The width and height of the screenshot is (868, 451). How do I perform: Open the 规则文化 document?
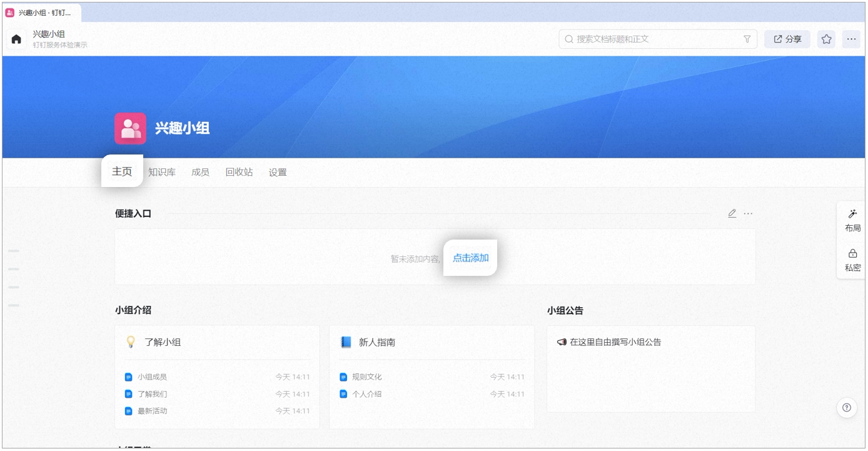(x=366, y=377)
